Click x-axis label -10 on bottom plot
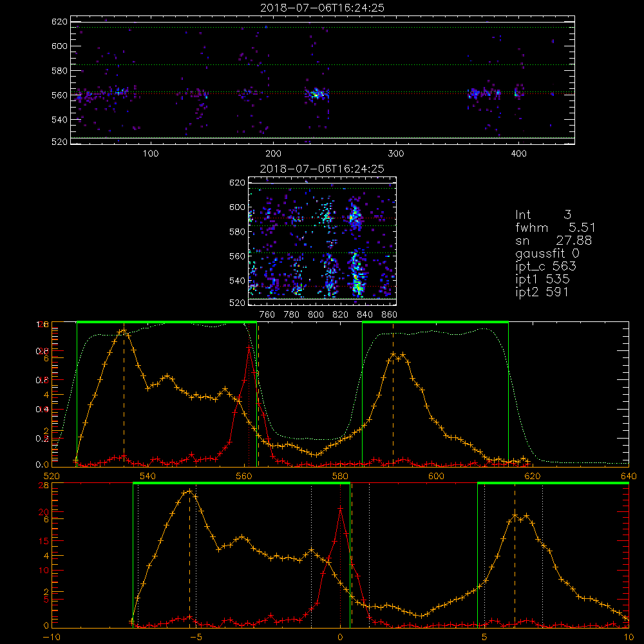Screen dimensions: 644x644 [52, 637]
